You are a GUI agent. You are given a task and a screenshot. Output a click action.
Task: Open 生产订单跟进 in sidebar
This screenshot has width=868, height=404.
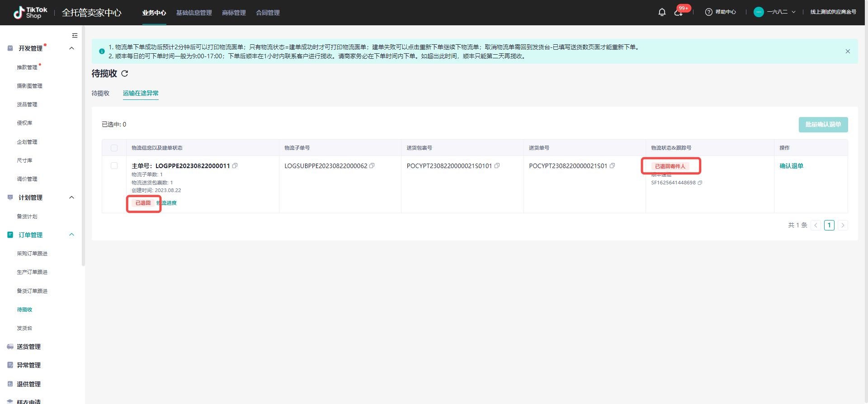tap(32, 272)
